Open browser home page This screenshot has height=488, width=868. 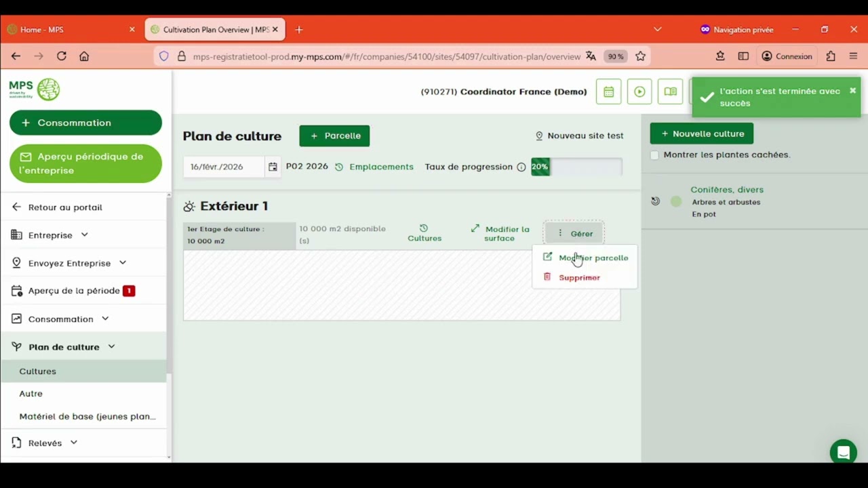coord(84,56)
